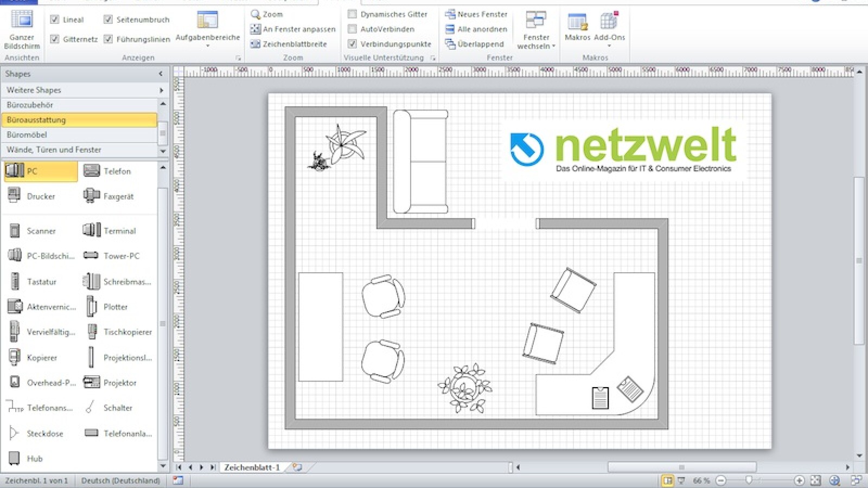Click the netzwelt logo image on canvas

tap(624, 150)
